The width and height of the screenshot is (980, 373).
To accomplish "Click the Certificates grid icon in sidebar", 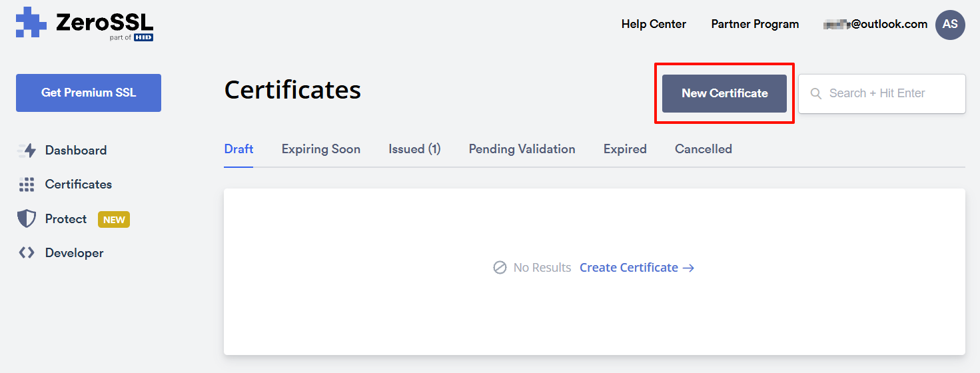I will point(27,185).
